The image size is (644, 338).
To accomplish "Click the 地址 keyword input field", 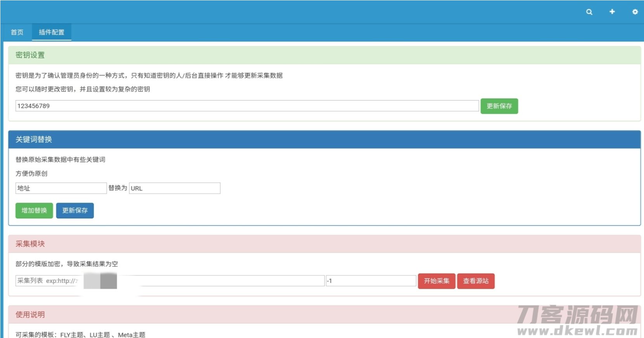I will click(61, 188).
